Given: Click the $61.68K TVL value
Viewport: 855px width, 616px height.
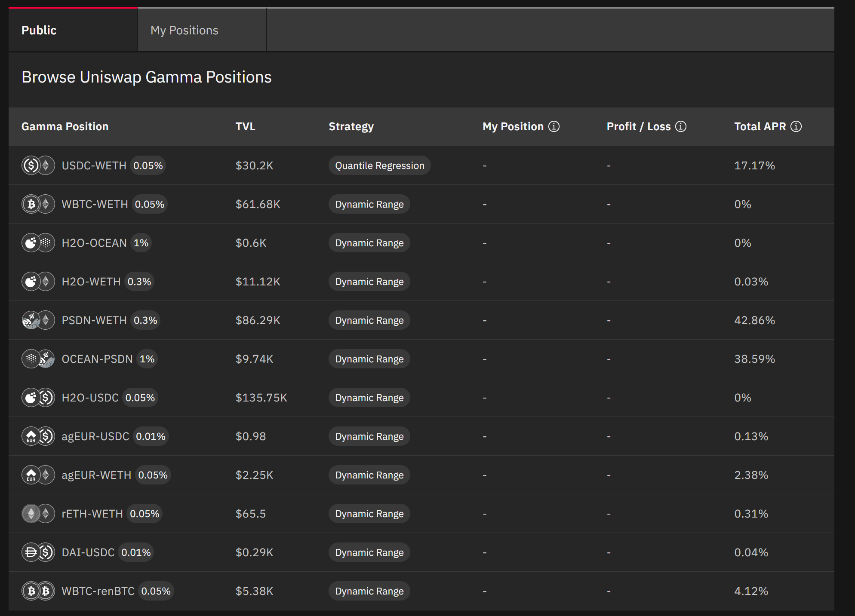Looking at the screenshot, I should [x=258, y=204].
